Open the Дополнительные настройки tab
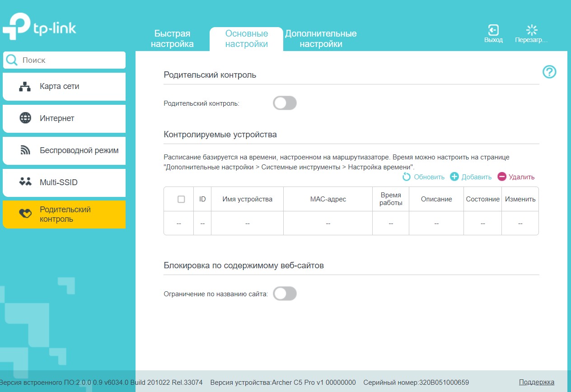Image resolution: width=571 pixels, height=392 pixels. click(x=321, y=39)
